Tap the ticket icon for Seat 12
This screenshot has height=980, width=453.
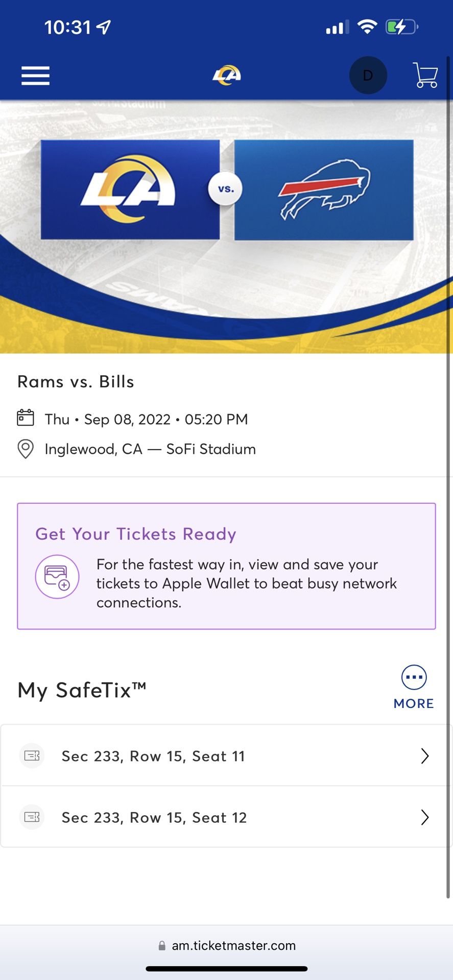(32, 817)
